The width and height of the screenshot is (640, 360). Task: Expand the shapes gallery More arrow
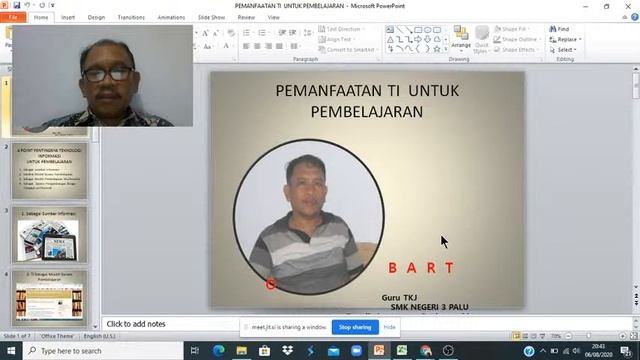pos(445,49)
